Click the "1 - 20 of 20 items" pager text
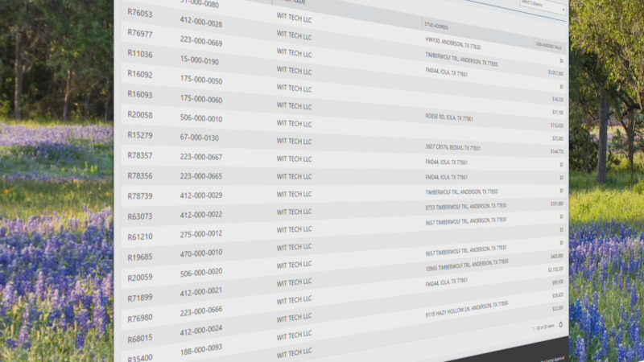This screenshot has width=644, height=362. point(543,327)
